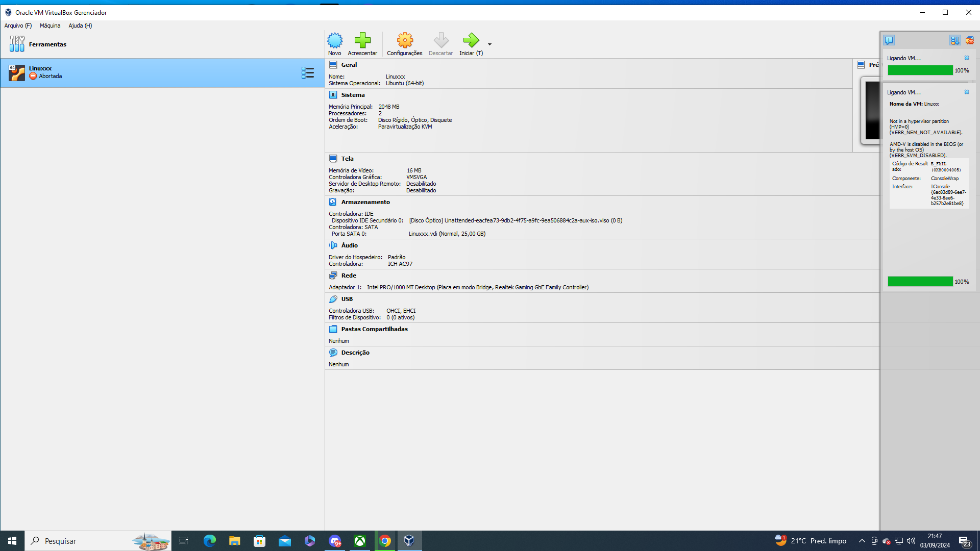The height and width of the screenshot is (551, 980).
Task: Click the Paravirtualização KVM value
Action: 405,127
